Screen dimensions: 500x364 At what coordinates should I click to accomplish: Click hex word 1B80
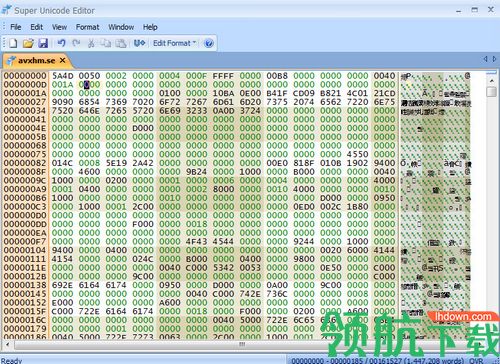tap(357, 206)
